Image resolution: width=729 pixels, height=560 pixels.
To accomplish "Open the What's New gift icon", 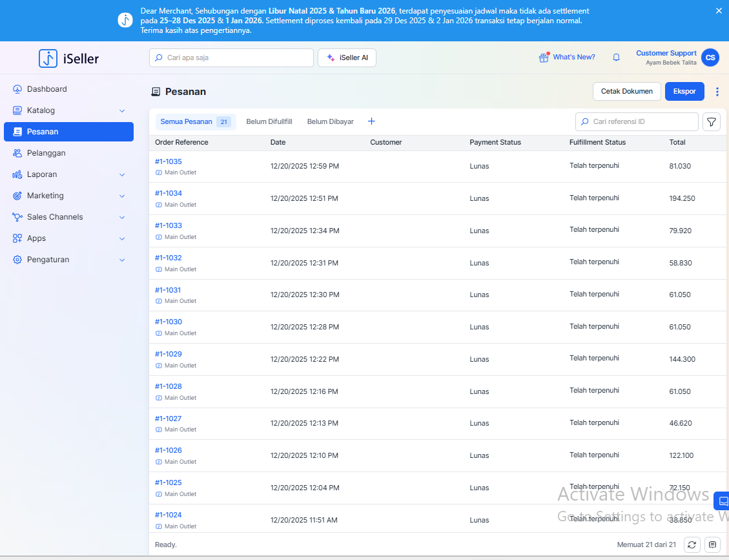I will (544, 57).
